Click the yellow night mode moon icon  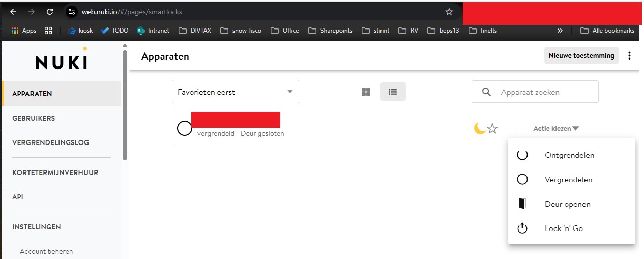coord(479,128)
